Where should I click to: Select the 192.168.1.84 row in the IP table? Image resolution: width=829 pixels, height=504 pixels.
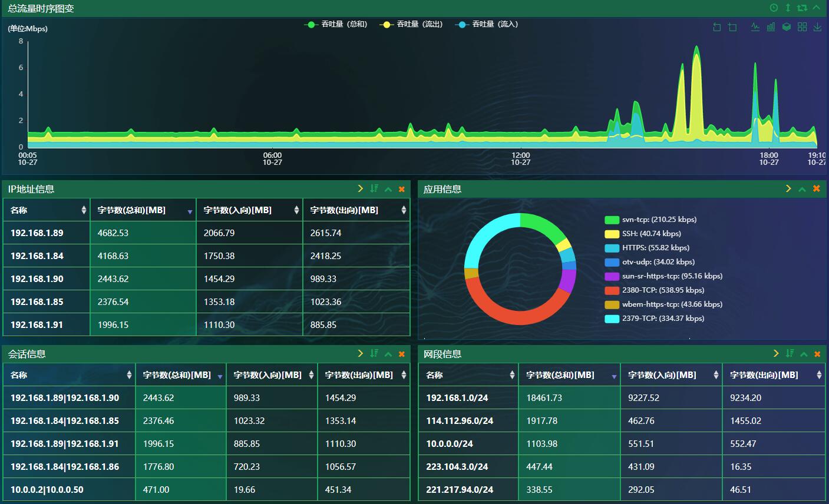206,256
